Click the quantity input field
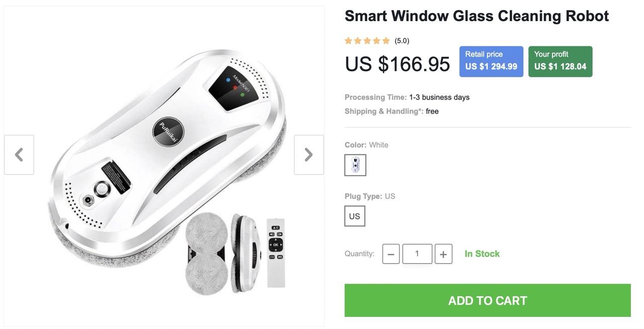Image resolution: width=644 pixels, height=329 pixels. [x=417, y=254]
